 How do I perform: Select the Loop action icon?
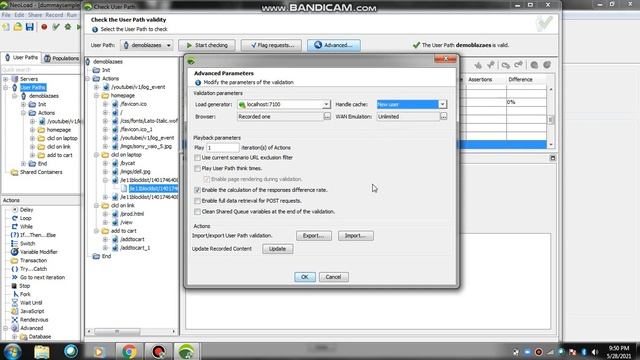pos(15,218)
